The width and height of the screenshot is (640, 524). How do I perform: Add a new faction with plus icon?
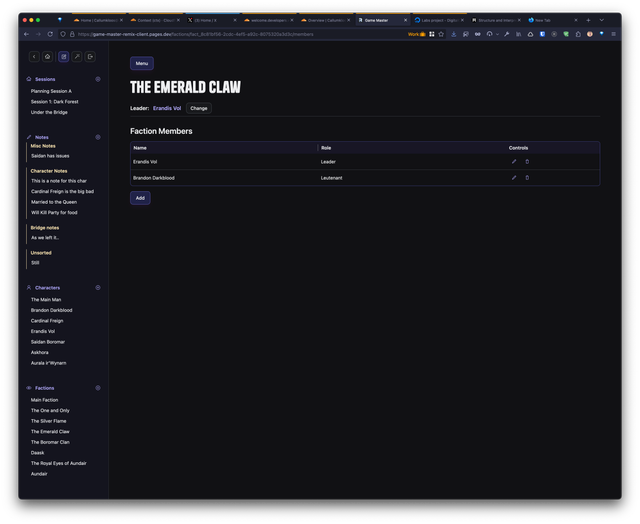coord(98,388)
